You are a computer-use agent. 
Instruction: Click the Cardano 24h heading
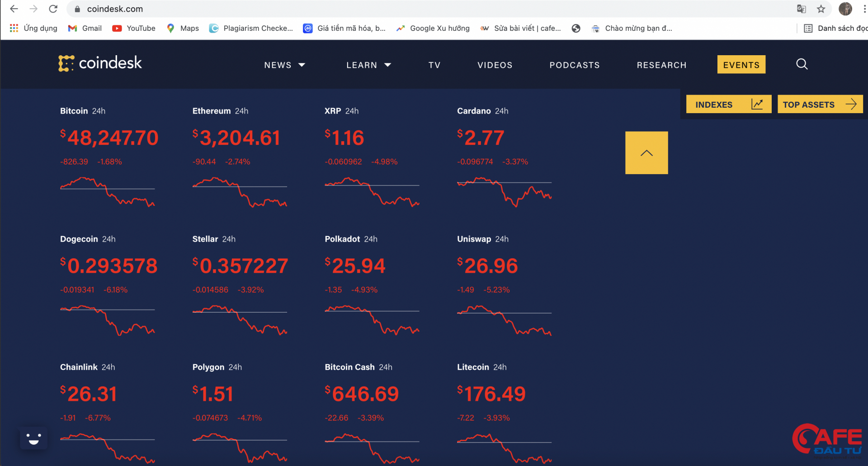coord(482,111)
